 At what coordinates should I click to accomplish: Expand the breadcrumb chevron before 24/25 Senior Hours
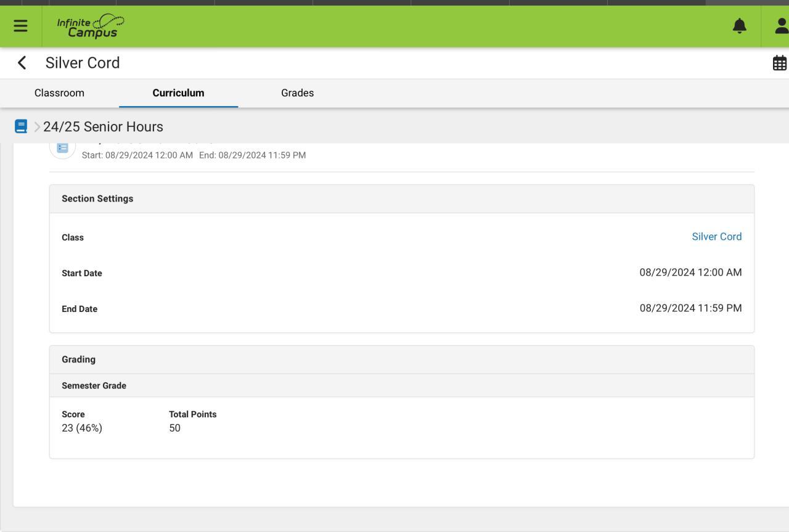(37, 127)
